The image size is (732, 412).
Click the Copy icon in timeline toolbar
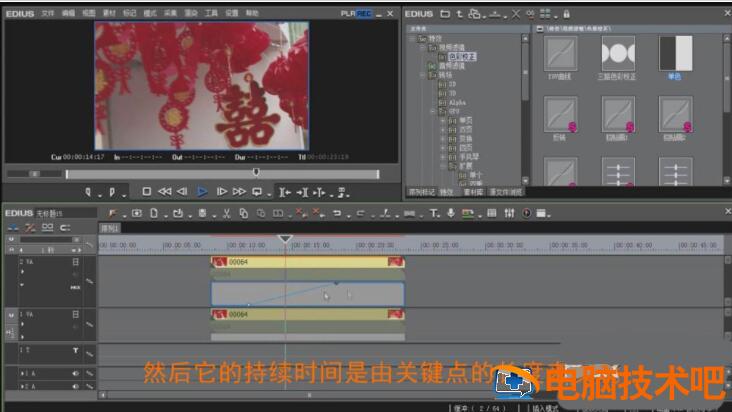click(x=243, y=213)
